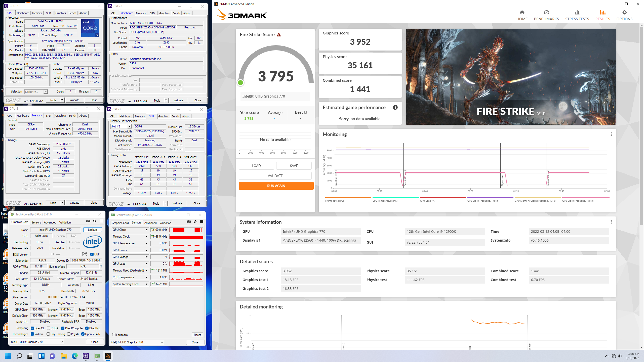The width and height of the screenshot is (644, 362).
Task: Go to BENCHMARKS section in 3DMark
Action: coord(546,15)
